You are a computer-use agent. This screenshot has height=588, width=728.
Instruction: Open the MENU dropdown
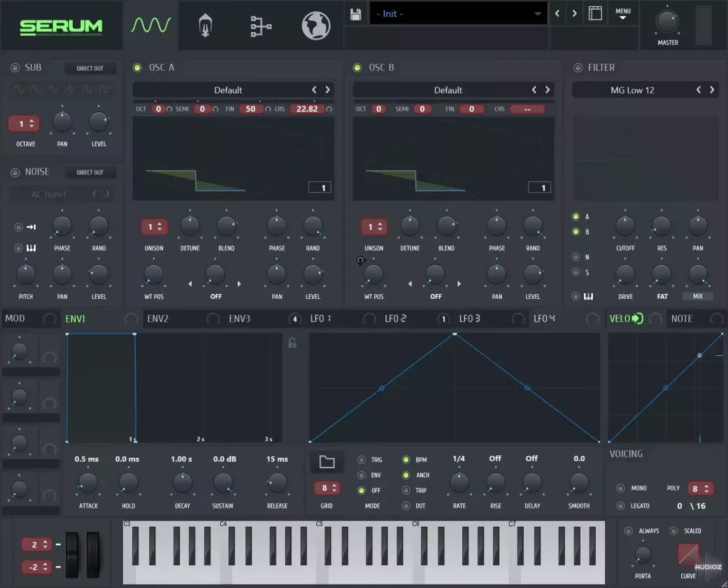coord(623,14)
